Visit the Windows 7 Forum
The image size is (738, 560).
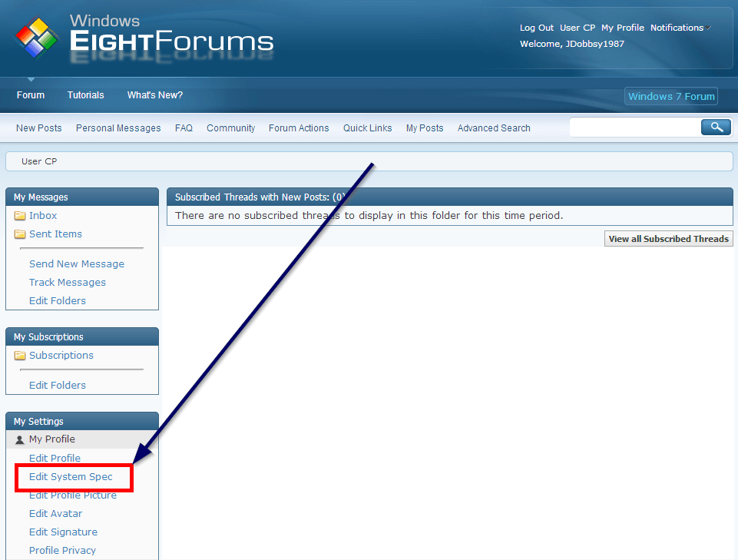pyautogui.click(x=671, y=97)
